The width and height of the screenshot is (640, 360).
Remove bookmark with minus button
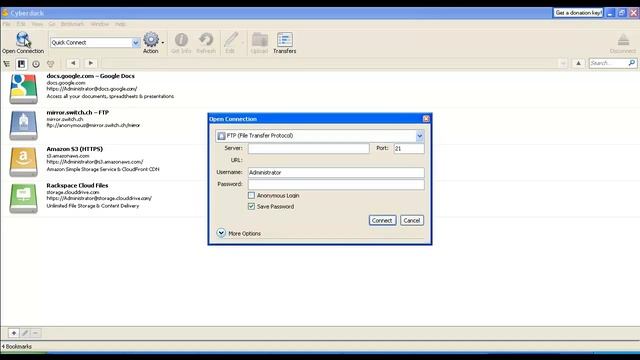click(36, 333)
